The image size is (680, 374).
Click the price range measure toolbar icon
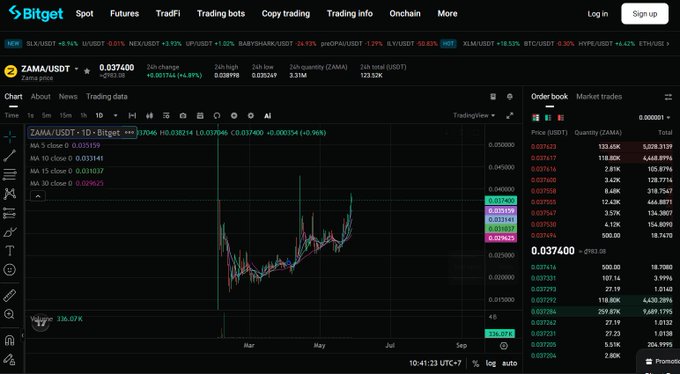click(132, 116)
